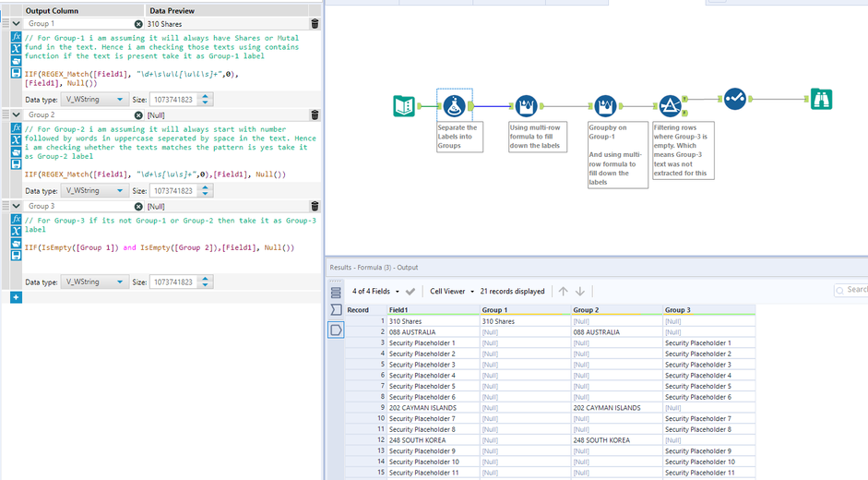The height and width of the screenshot is (480, 868).
Task: Click the Group 2 output column name field
Action: [78, 114]
